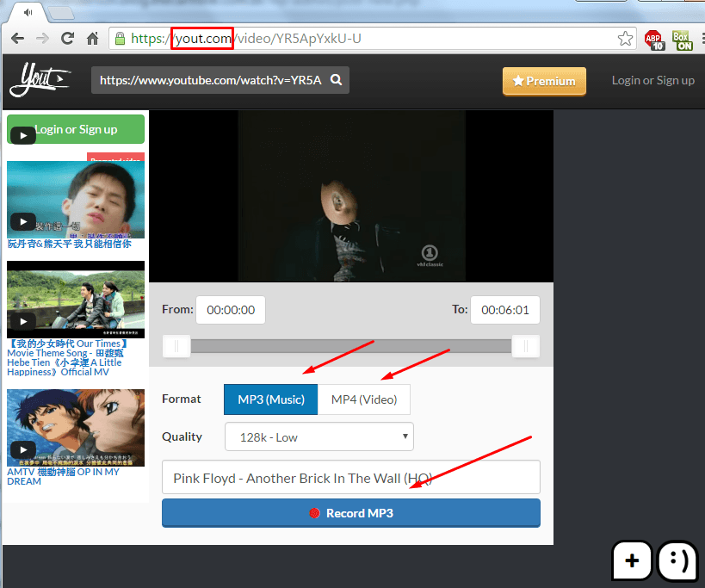Open the Chinese song title link under first thumbnail
The width and height of the screenshot is (705, 588).
69,244
